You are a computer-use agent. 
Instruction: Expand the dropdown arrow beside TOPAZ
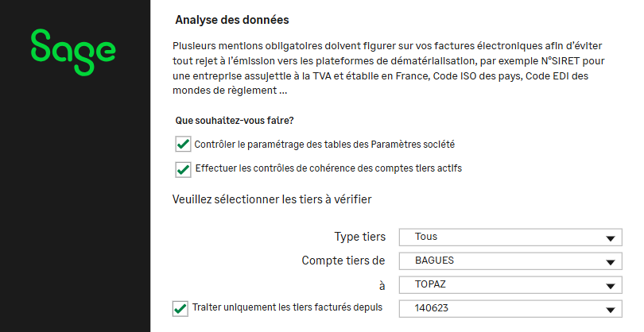pos(611,286)
